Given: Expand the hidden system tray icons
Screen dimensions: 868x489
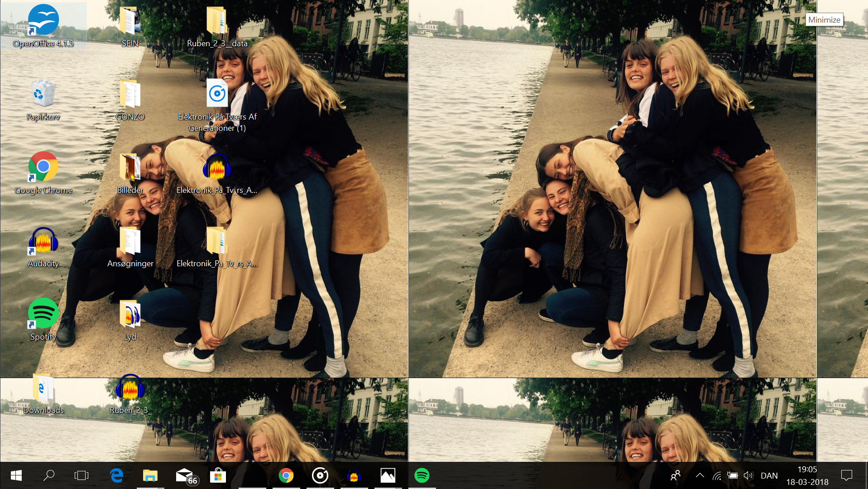Looking at the screenshot, I should point(700,475).
